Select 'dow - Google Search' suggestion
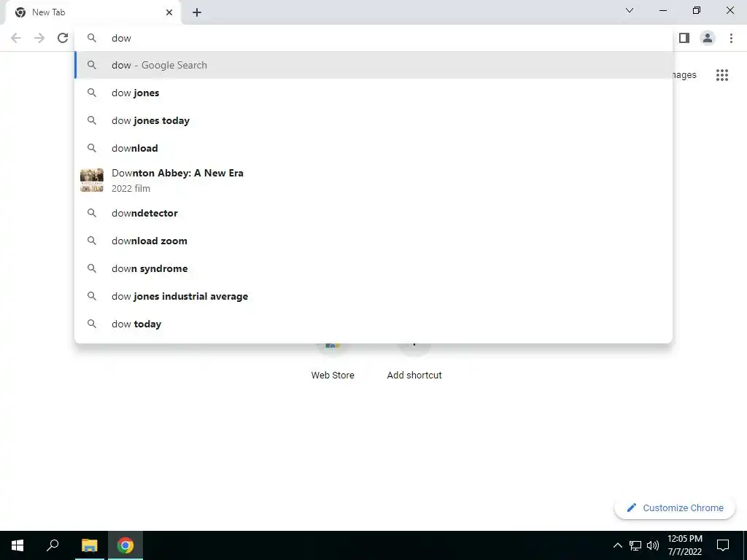 373,65
